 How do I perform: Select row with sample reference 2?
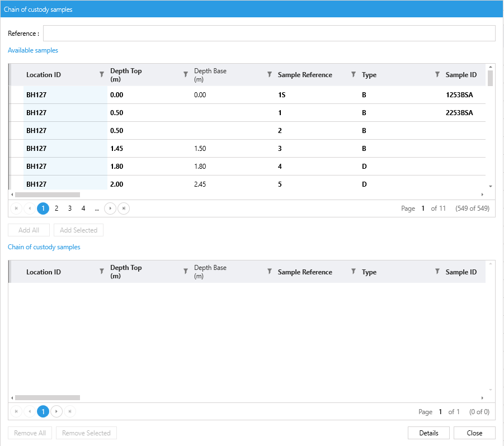point(247,131)
